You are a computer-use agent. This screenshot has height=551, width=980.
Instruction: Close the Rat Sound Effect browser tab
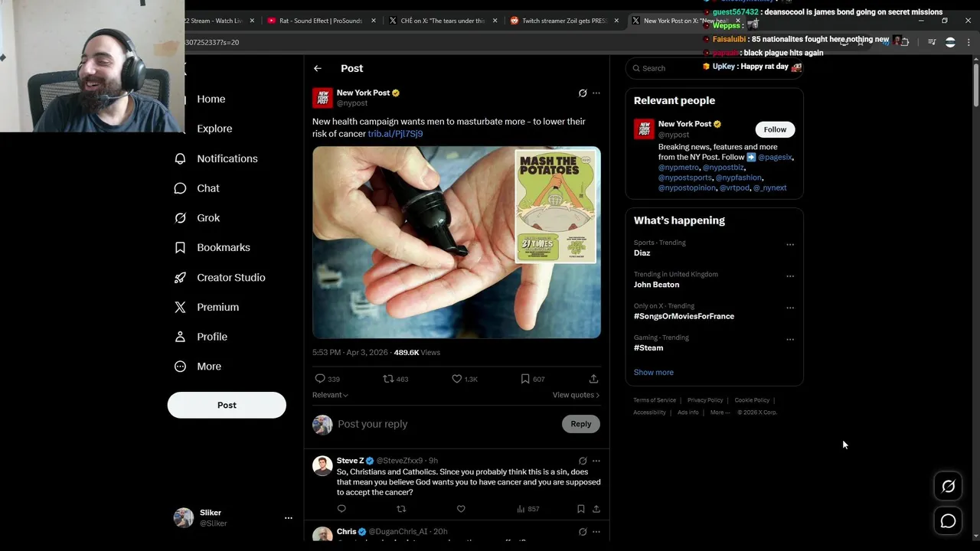[x=374, y=21]
